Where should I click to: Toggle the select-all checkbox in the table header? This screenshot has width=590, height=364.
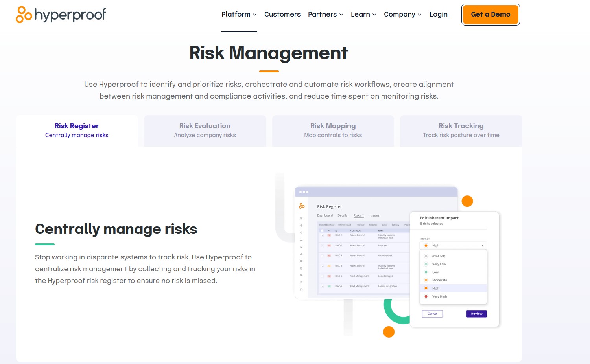pyautogui.click(x=322, y=230)
